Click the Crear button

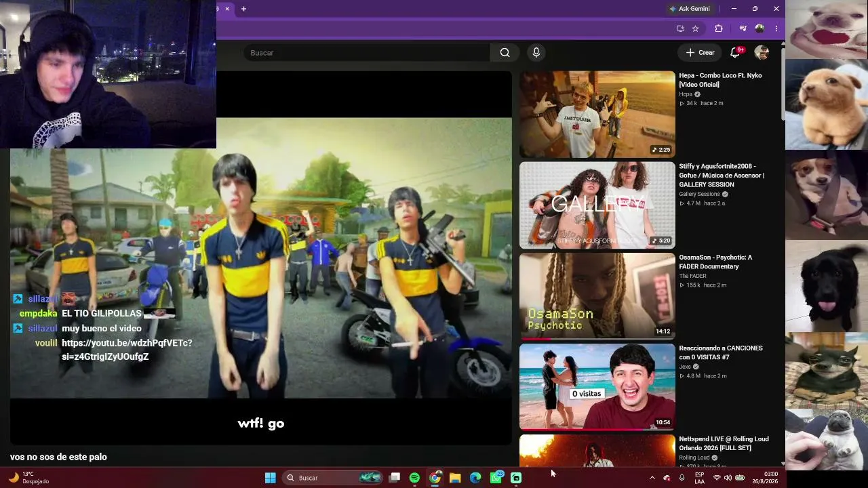tap(700, 52)
